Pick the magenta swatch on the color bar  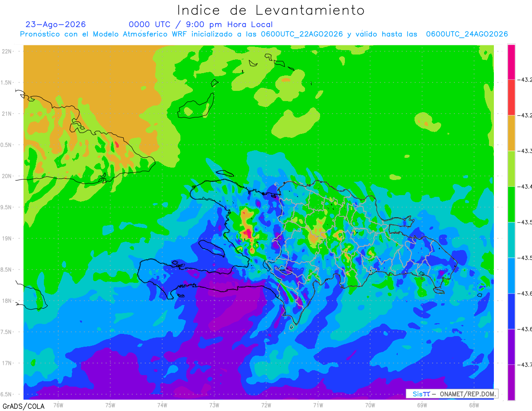[511, 62]
